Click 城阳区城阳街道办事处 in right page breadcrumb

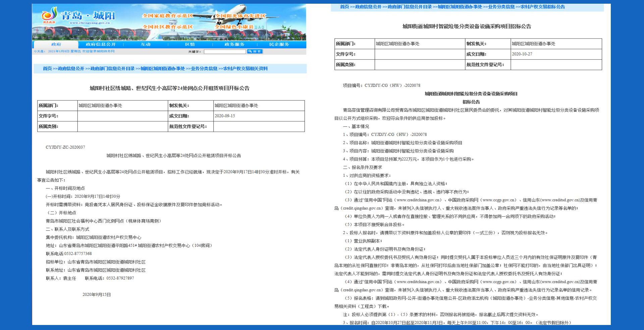tap(460, 7)
